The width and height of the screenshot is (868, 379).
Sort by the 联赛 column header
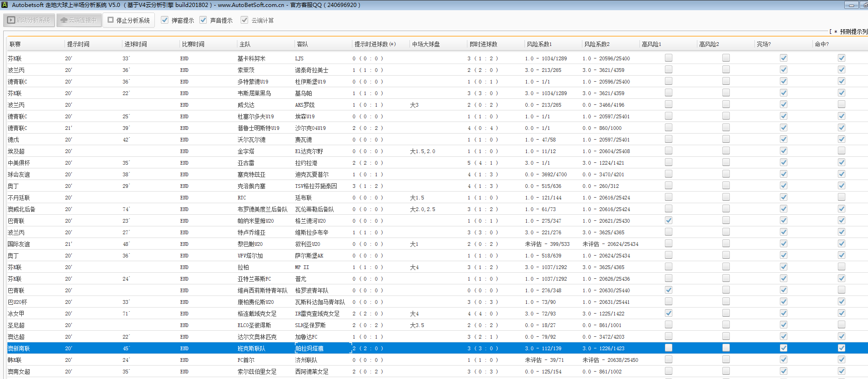point(15,45)
